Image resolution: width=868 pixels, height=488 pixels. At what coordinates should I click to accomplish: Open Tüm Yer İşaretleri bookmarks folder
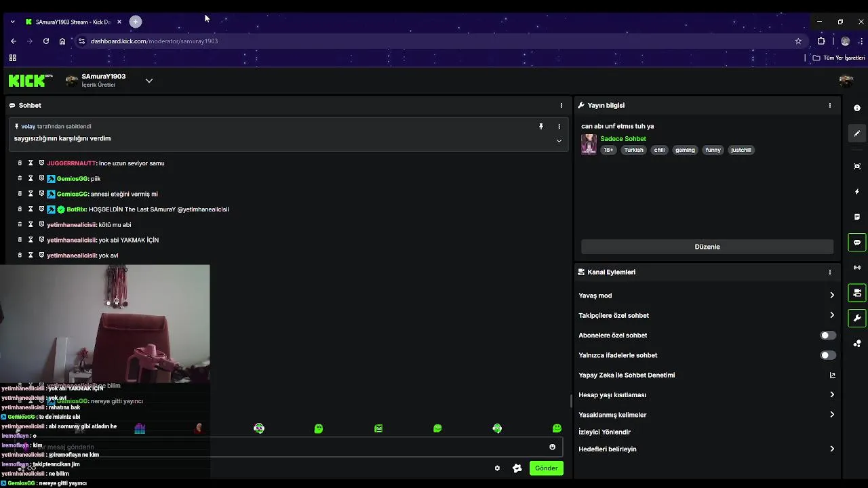[x=839, y=58]
